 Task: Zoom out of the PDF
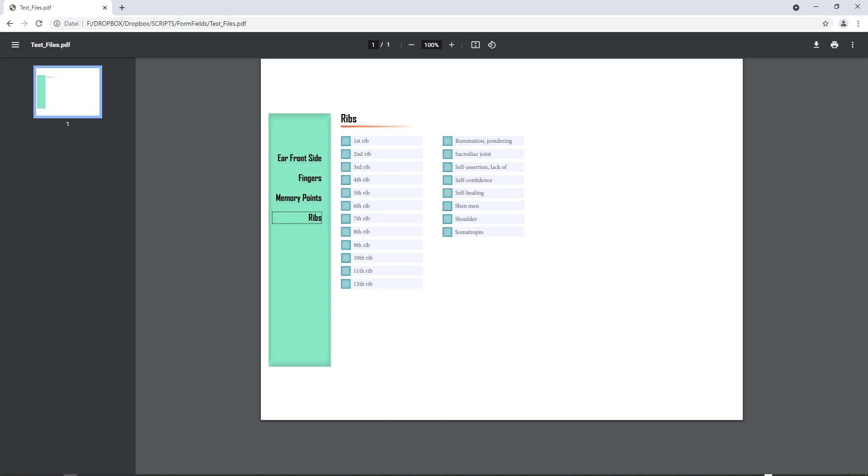pyautogui.click(x=411, y=45)
